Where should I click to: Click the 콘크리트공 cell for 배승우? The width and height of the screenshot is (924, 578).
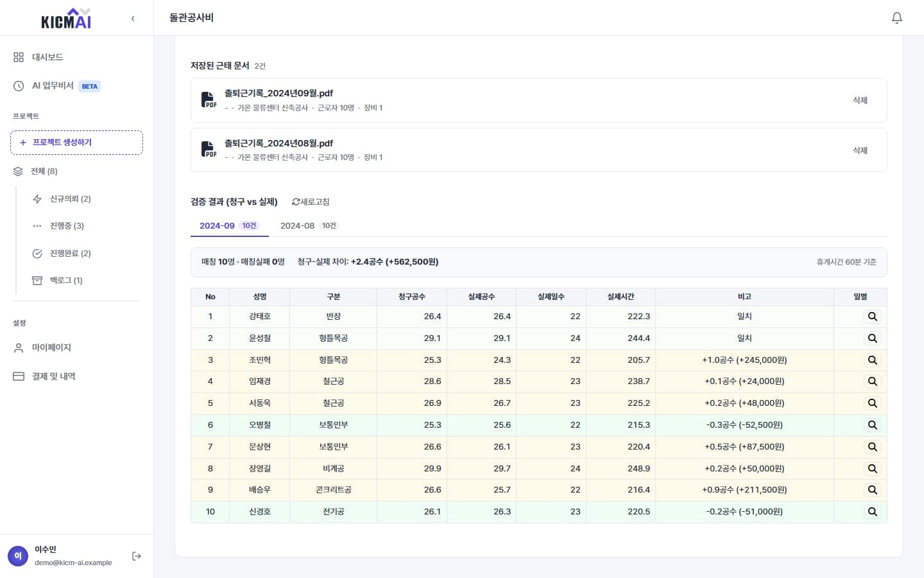pos(334,490)
